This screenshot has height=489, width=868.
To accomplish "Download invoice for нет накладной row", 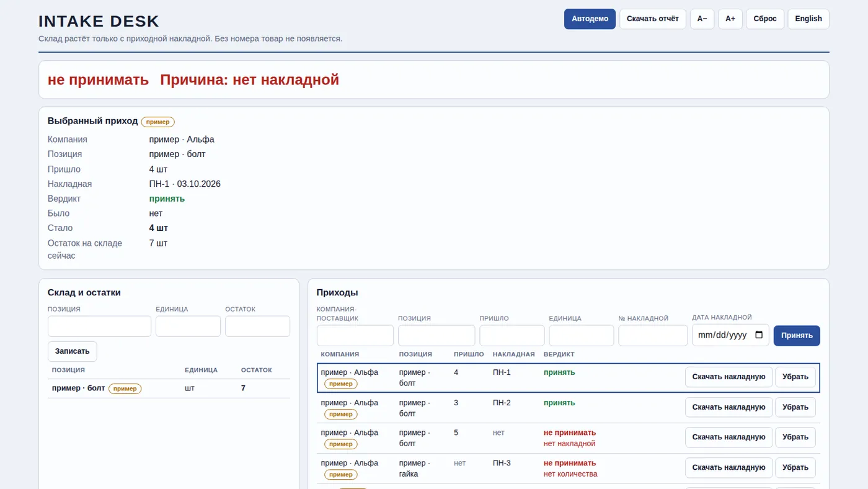I will [x=729, y=437].
